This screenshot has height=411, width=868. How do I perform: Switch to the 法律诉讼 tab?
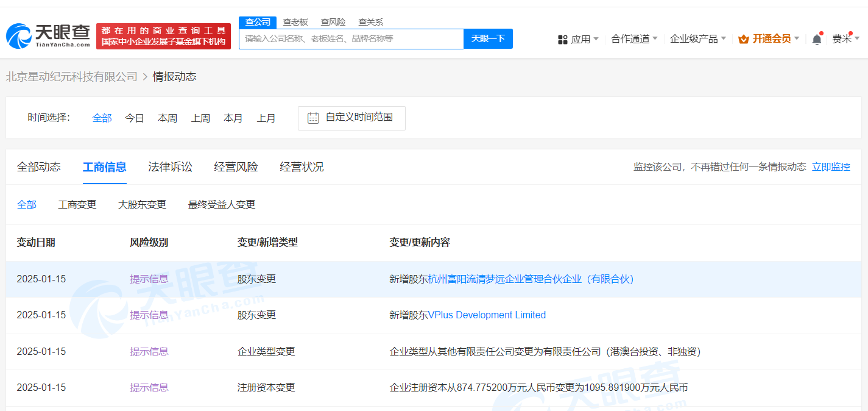[171, 166]
